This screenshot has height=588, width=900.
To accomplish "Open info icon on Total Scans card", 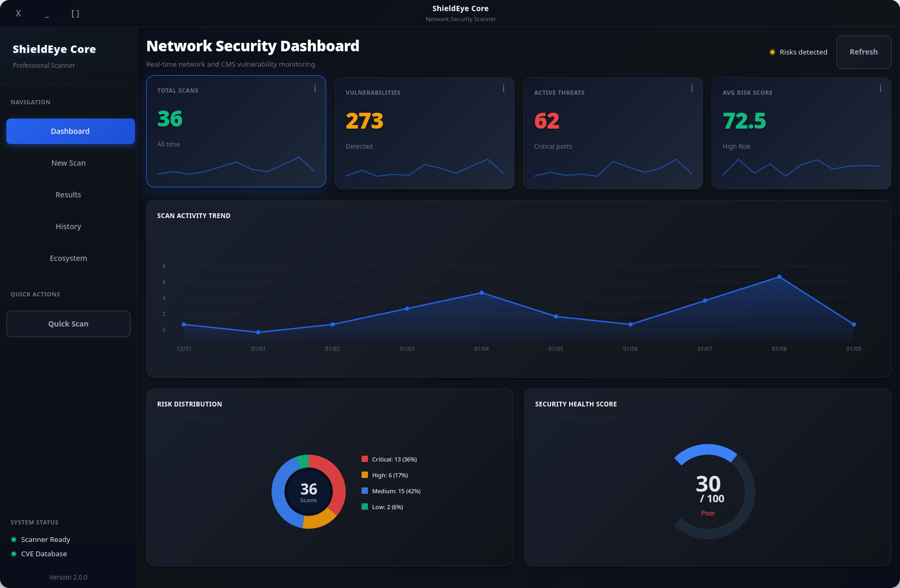I will (315, 88).
